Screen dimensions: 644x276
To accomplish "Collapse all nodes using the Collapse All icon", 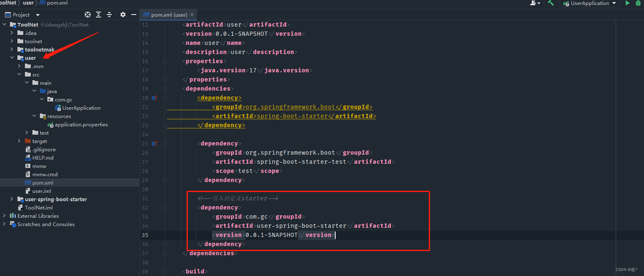I will point(109,15).
